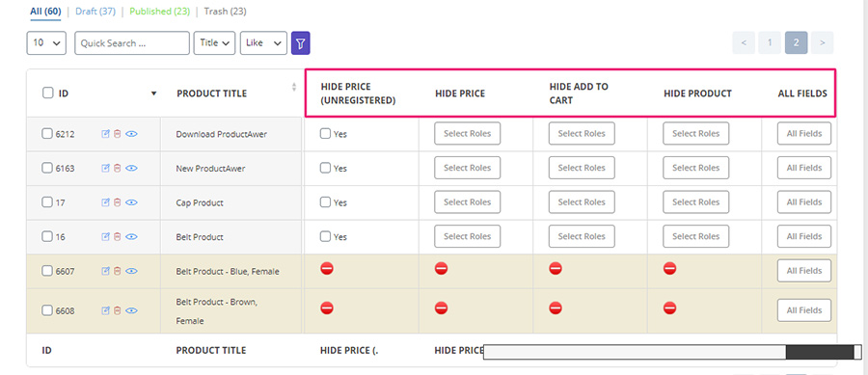Check row 6212 checkbox
Image resolution: width=868 pixels, height=375 pixels.
[x=47, y=133]
